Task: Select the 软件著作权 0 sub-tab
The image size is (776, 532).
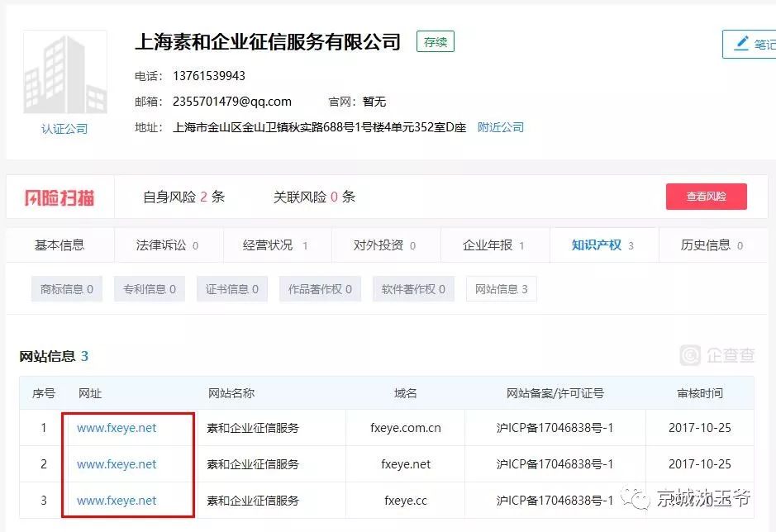Action: (413, 289)
